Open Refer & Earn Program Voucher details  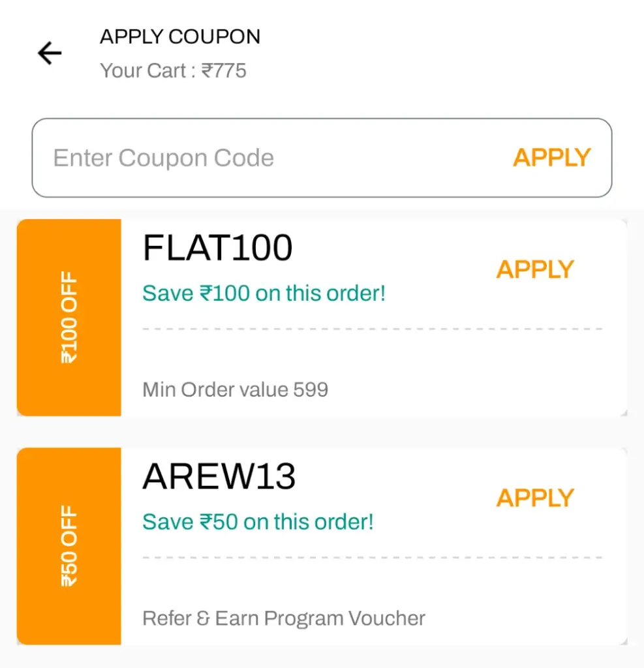click(284, 618)
